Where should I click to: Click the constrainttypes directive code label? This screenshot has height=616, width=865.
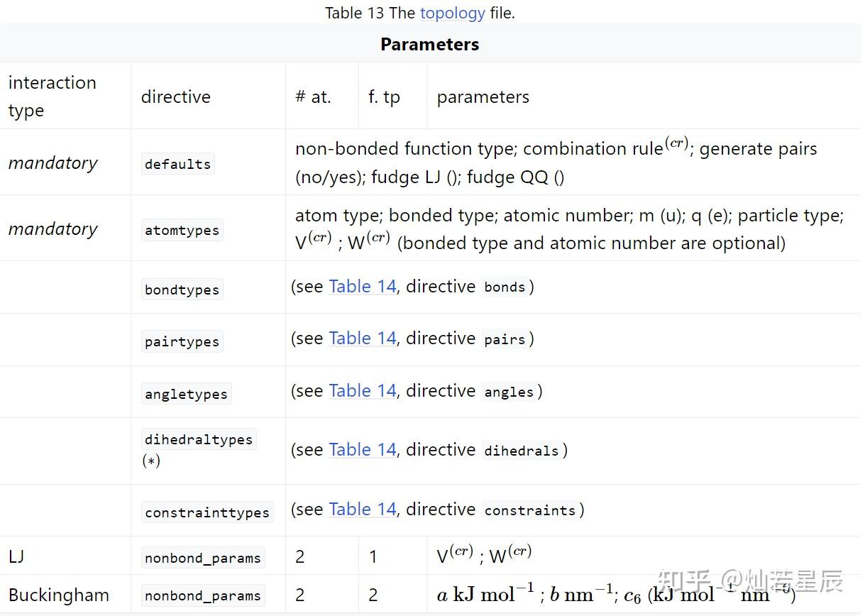point(207,512)
